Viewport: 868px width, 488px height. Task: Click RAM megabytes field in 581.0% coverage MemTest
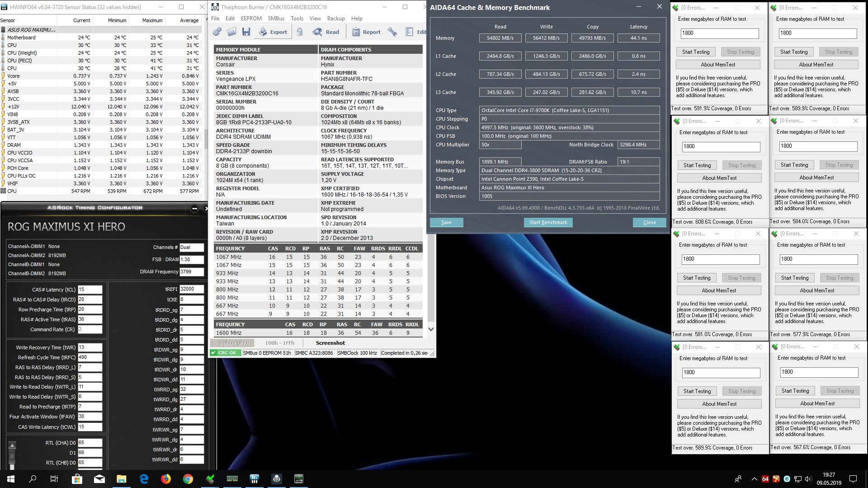click(721, 259)
